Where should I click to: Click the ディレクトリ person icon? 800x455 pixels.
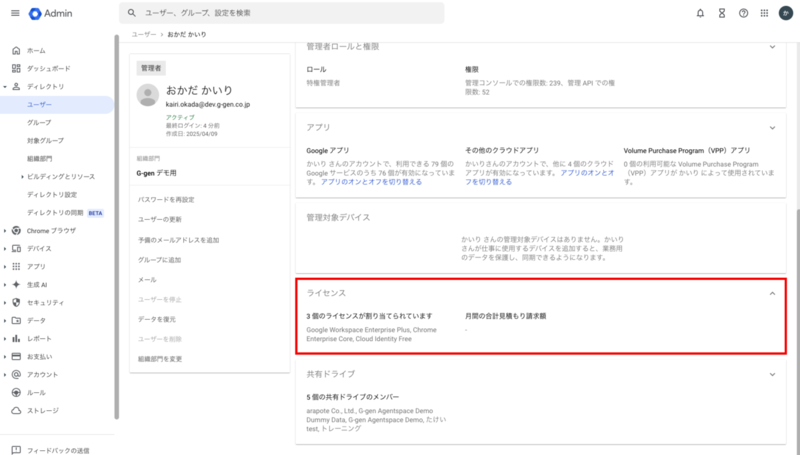coord(16,87)
